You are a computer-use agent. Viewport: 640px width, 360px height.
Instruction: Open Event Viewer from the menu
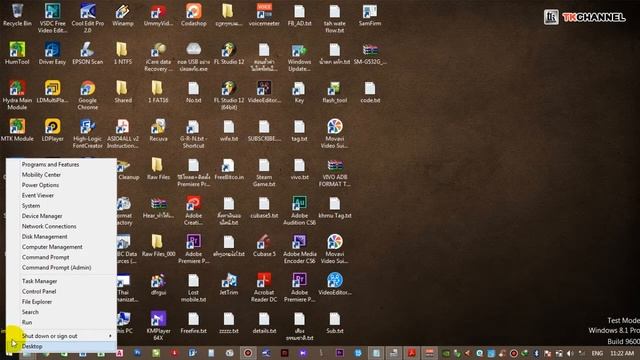coord(38,196)
